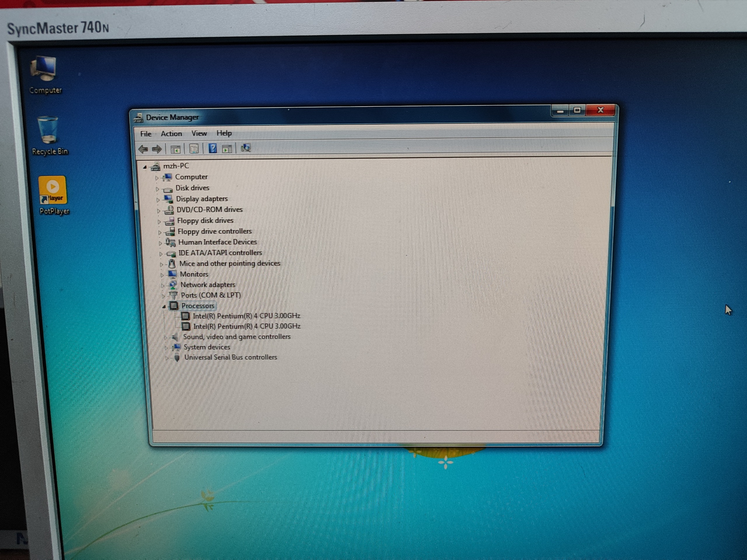Click the Monitors category icon
This screenshot has width=747, height=560.
pos(172,274)
